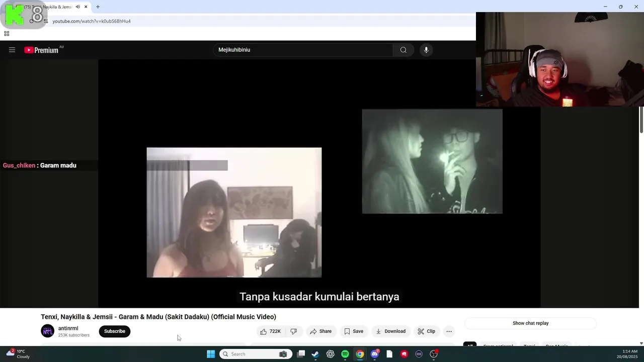Open the antinrml channel name link

[68, 328]
